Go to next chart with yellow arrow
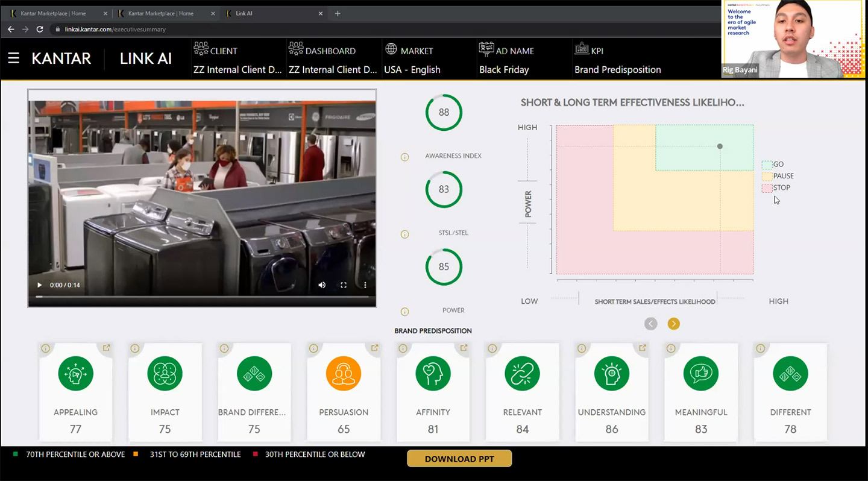Image resolution: width=868 pixels, height=481 pixels. tap(674, 324)
